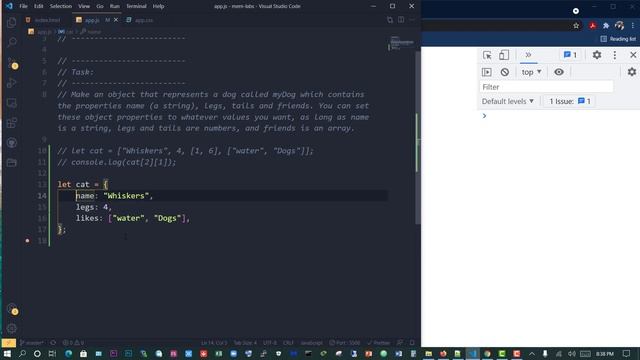Expand more DevTools tabs with the chevrons
This screenshot has height=360, width=640.
click(x=528, y=55)
